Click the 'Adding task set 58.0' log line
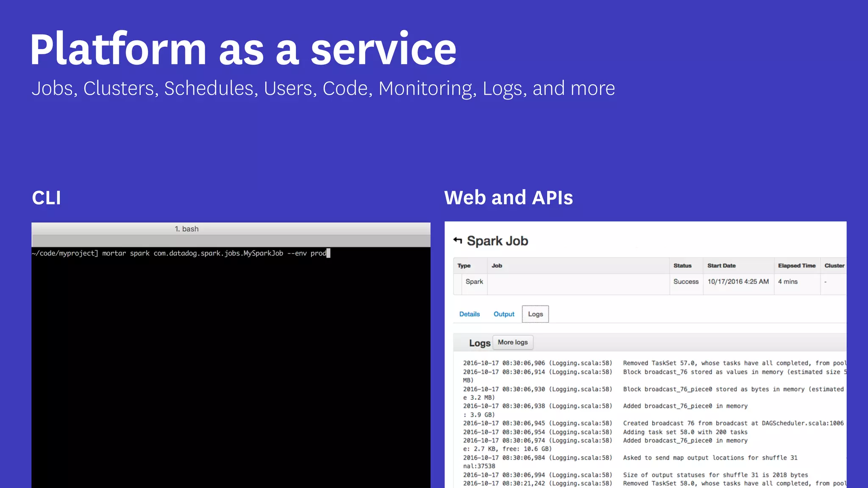Screen dimensions: 868x488 605,432
